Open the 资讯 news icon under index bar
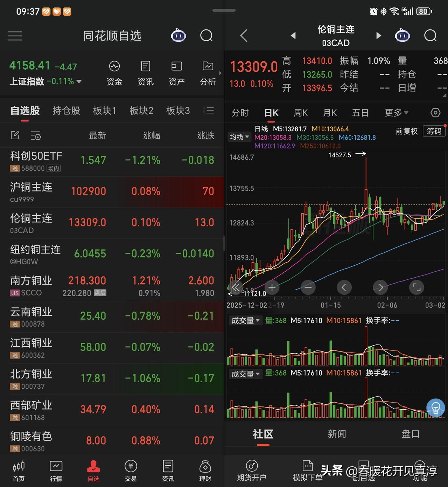 146,74
